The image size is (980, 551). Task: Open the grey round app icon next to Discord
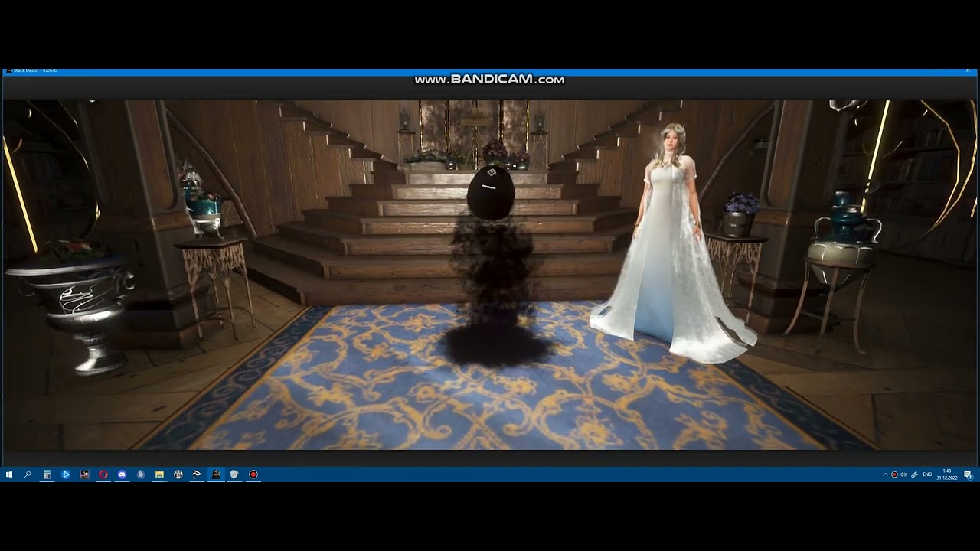141,474
